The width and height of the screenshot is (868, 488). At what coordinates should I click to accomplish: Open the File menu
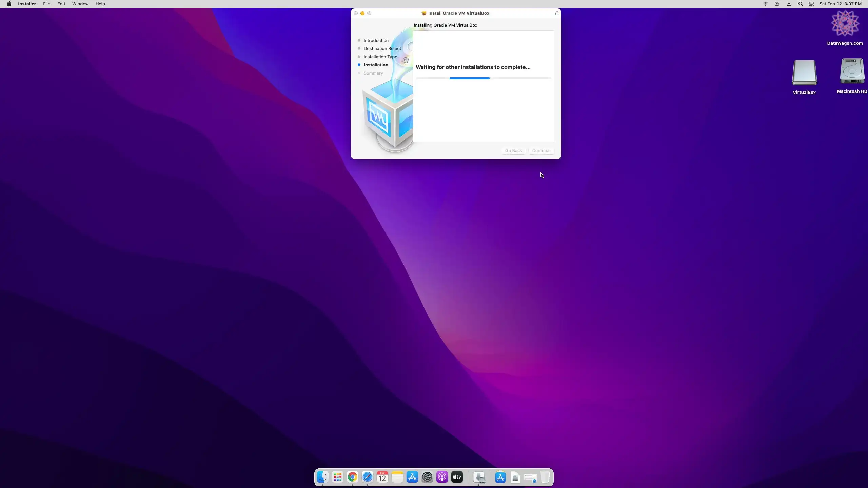pyautogui.click(x=46, y=4)
